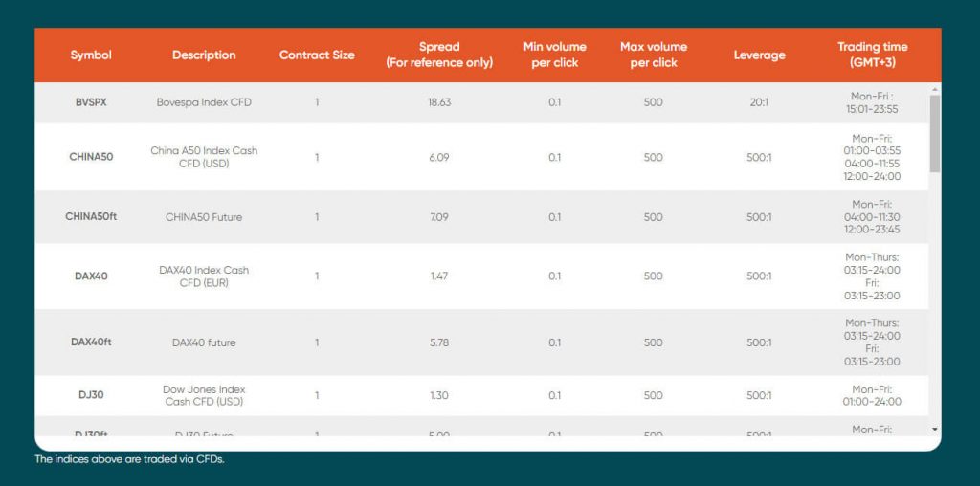Click the Min volume per click header
The image size is (980, 486).
tap(555, 55)
